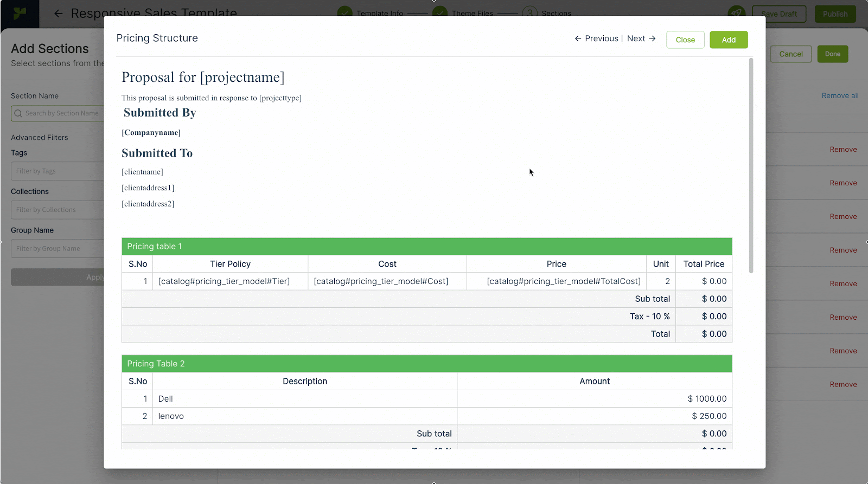Image resolution: width=868 pixels, height=484 pixels.
Task: Cancel the Add Sections panel
Action: (x=790, y=54)
